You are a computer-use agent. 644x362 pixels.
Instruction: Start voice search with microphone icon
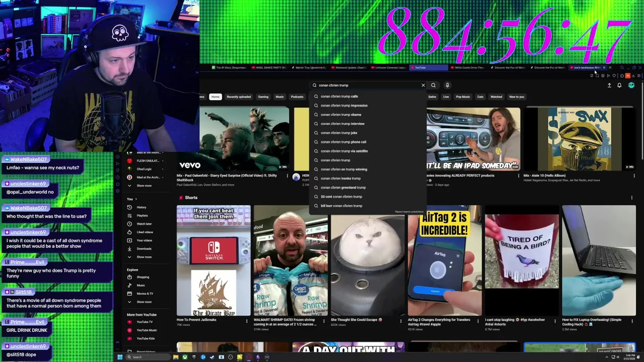pyautogui.click(x=447, y=85)
